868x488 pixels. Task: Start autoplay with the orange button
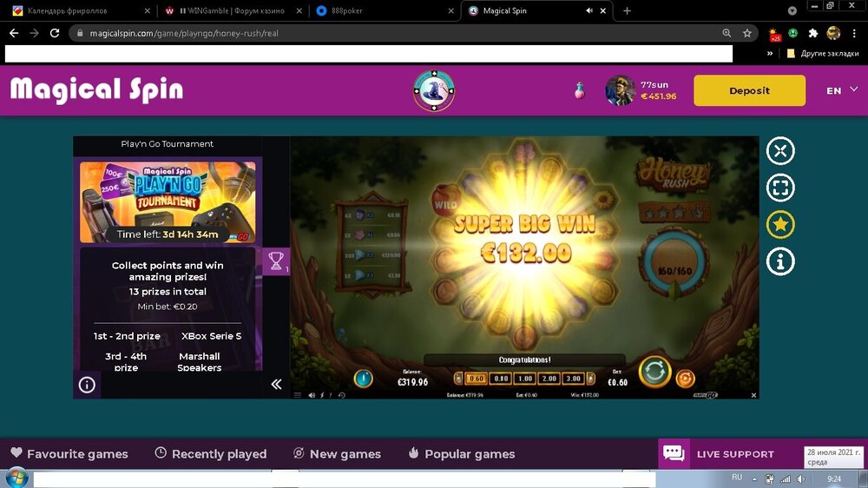[x=685, y=379]
